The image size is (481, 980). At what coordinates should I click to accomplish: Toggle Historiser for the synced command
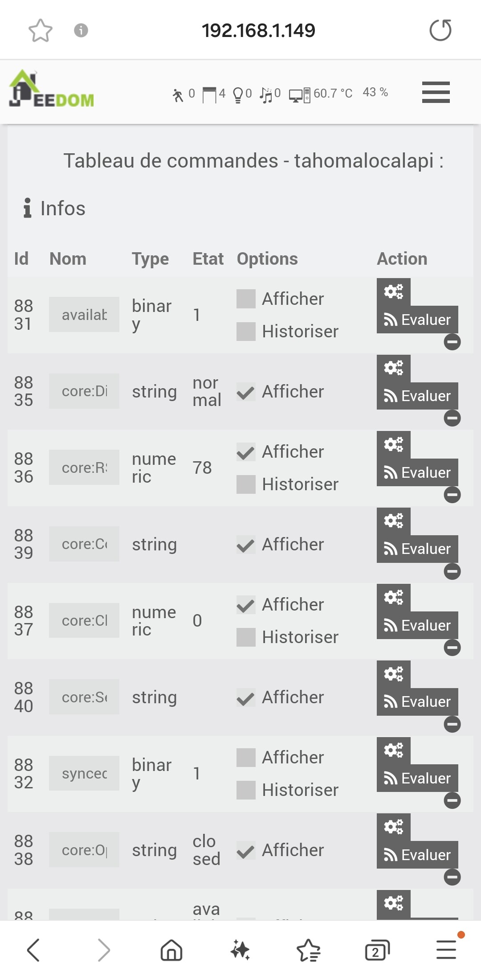246,790
